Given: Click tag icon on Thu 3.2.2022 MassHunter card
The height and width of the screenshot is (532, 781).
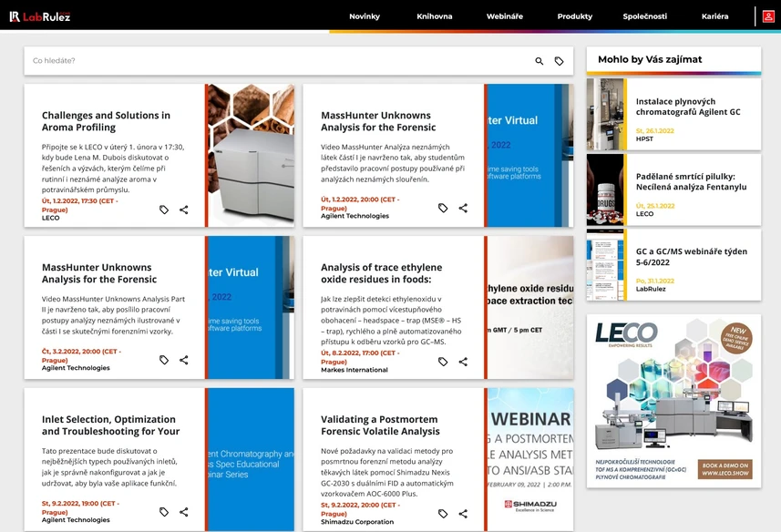Looking at the screenshot, I should coord(164,359).
